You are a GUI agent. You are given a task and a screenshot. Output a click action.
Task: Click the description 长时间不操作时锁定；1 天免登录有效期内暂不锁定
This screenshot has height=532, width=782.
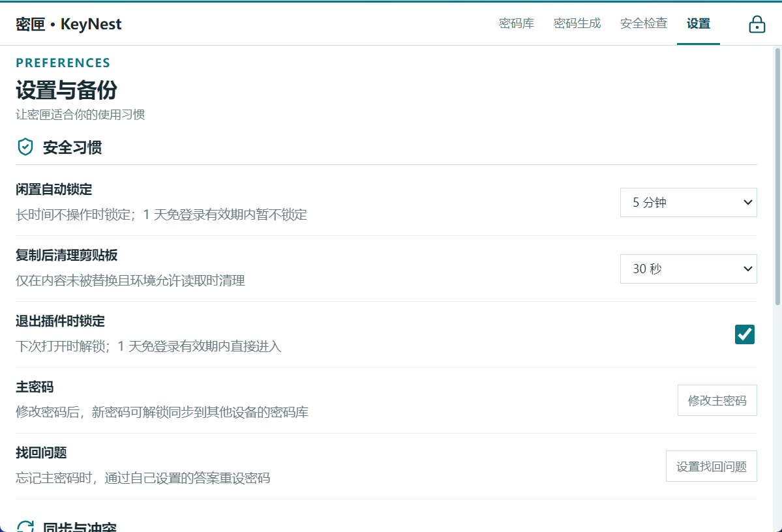161,215
